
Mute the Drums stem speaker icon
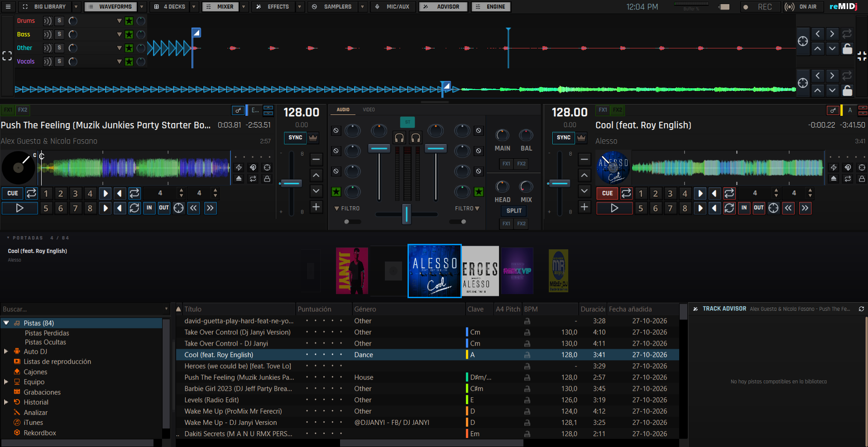(x=47, y=21)
